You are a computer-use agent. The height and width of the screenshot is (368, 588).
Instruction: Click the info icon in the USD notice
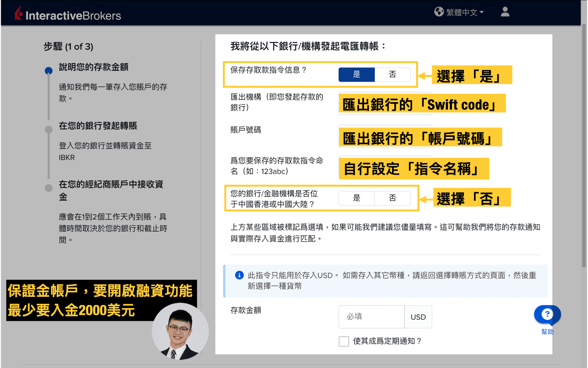point(239,275)
